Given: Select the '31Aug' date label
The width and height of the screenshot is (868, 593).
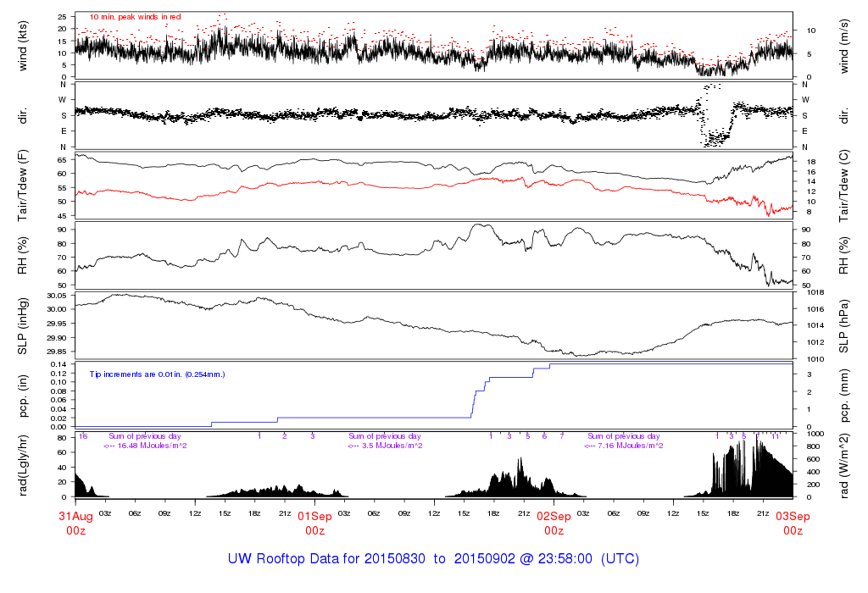Looking at the screenshot, I should [75, 516].
